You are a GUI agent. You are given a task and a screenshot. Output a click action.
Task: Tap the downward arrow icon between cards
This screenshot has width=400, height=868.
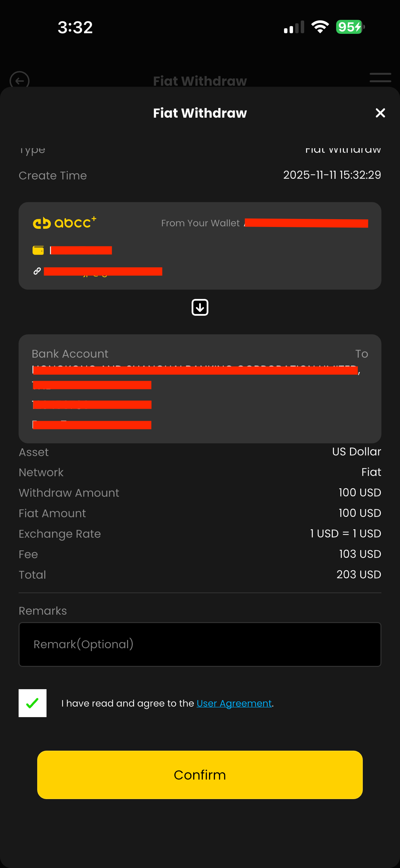[x=200, y=307]
